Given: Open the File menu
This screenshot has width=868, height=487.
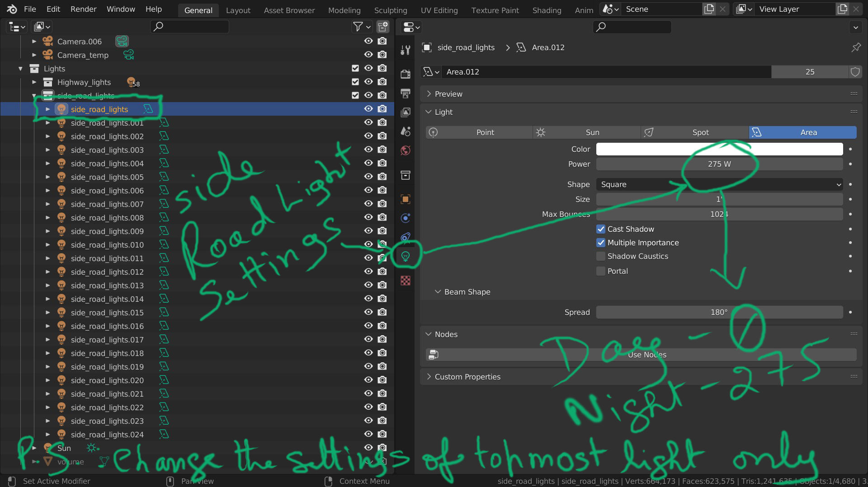Looking at the screenshot, I should click(x=30, y=9).
